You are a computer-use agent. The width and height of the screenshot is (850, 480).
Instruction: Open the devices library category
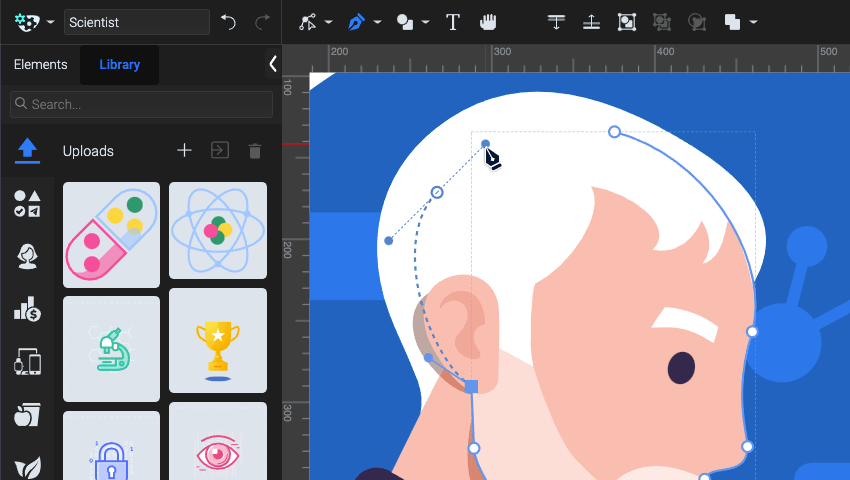[27, 362]
